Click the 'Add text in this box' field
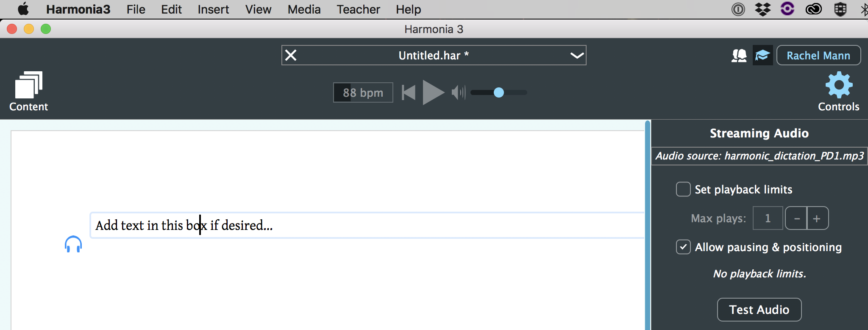868x330 pixels. (367, 225)
